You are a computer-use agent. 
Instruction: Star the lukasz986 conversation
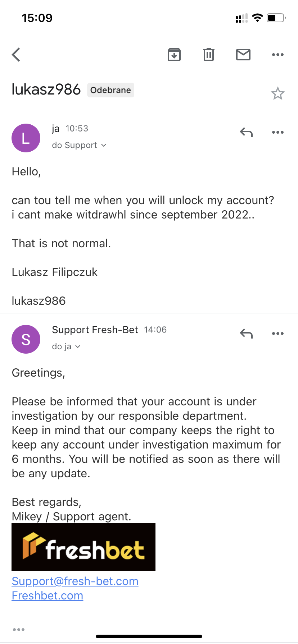[278, 93]
